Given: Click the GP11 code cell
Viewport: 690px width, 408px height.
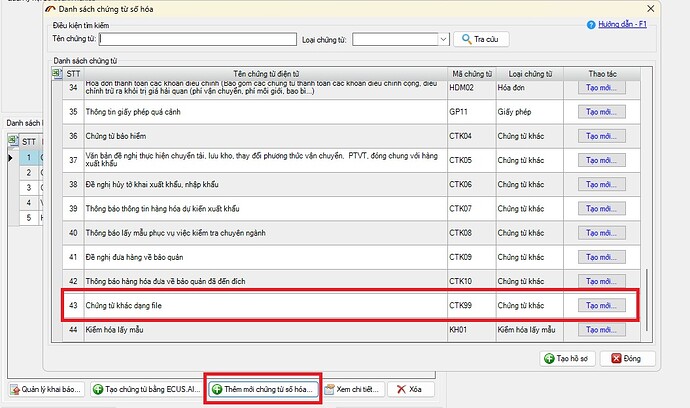Looking at the screenshot, I should [472, 112].
